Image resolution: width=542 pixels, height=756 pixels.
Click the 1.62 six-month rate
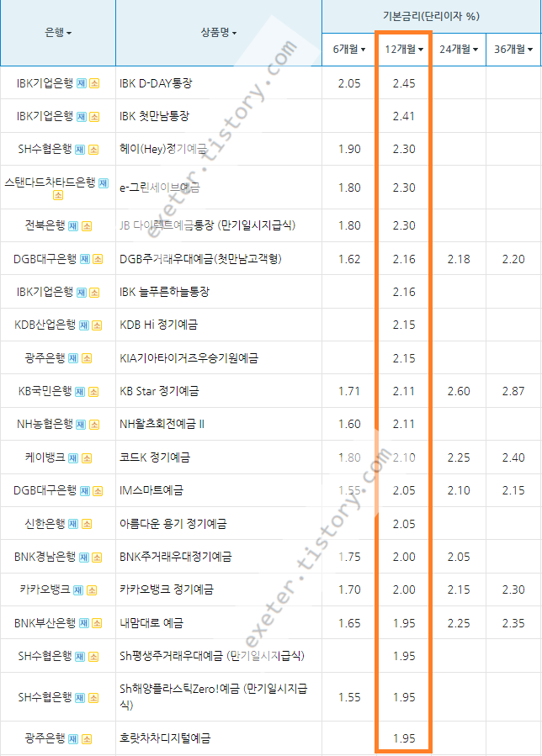tap(349, 259)
